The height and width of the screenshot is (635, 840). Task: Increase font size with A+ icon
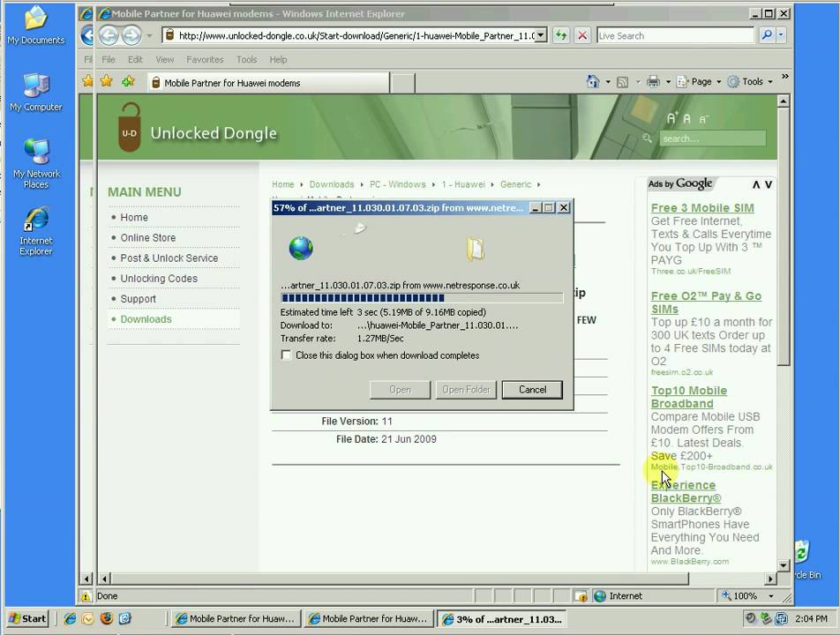coord(671,118)
